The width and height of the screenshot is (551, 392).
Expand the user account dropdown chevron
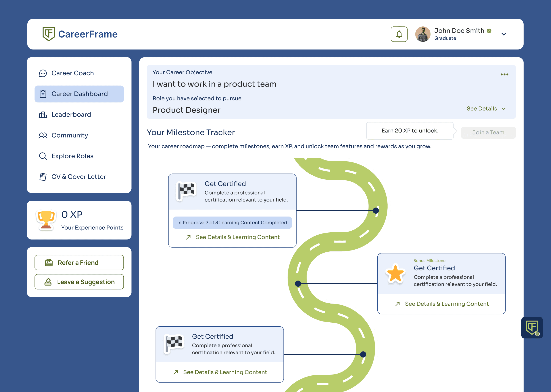pyautogui.click(x=503, y=34)
